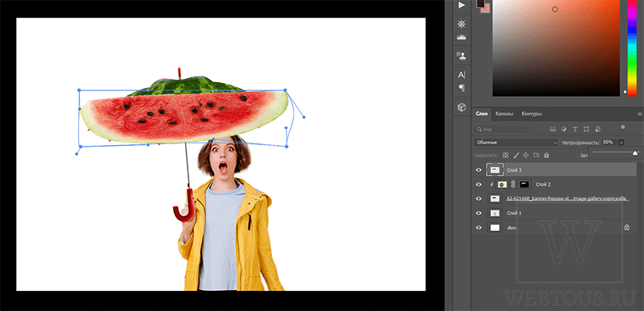The image size is (644, 311).
Task: Open the Character panel icon
Action: coord(461,75)
